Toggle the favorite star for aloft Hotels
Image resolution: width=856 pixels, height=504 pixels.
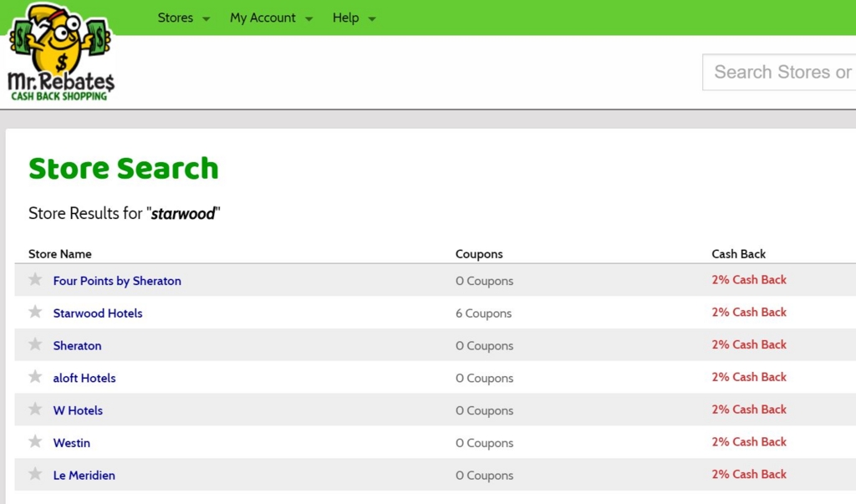click(35, 377)
